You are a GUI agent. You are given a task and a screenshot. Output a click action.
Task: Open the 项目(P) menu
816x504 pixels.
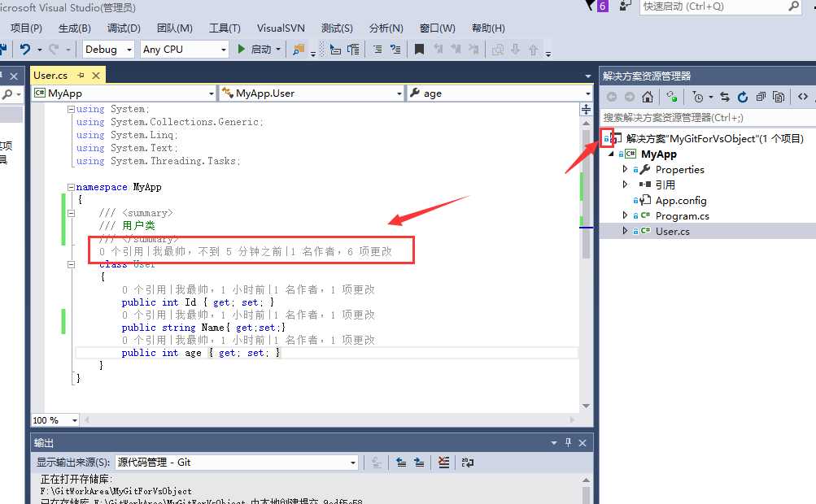(x=26, y=28)
